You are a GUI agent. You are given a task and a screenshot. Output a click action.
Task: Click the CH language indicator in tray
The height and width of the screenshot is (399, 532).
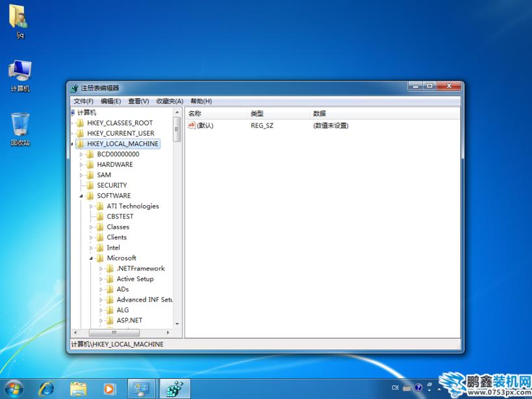pos(396,387)
